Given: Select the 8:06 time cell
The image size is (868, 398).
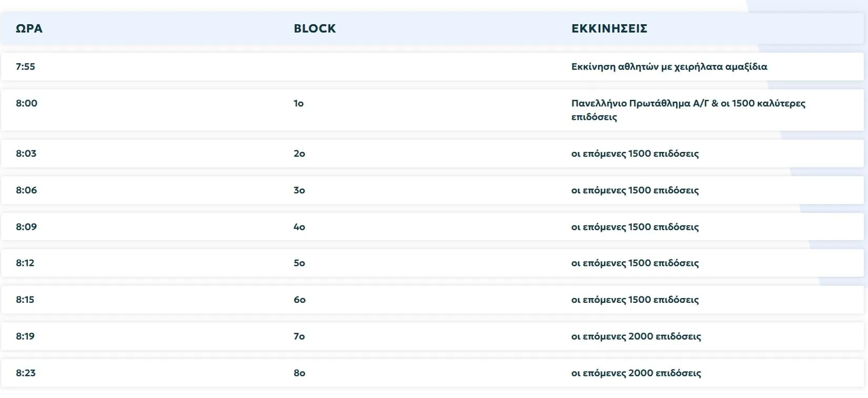Looking at the screenshot, I should tap(26, 190).
